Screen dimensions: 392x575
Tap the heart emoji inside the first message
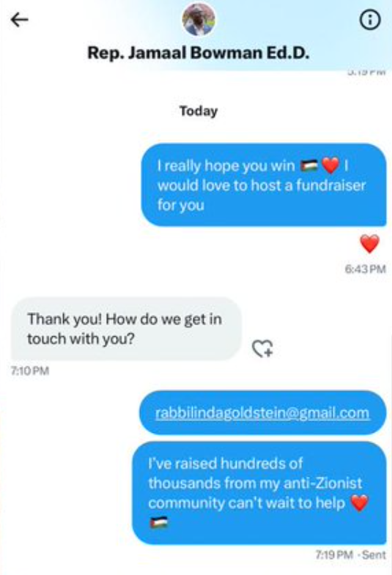(x=330, y=166)
